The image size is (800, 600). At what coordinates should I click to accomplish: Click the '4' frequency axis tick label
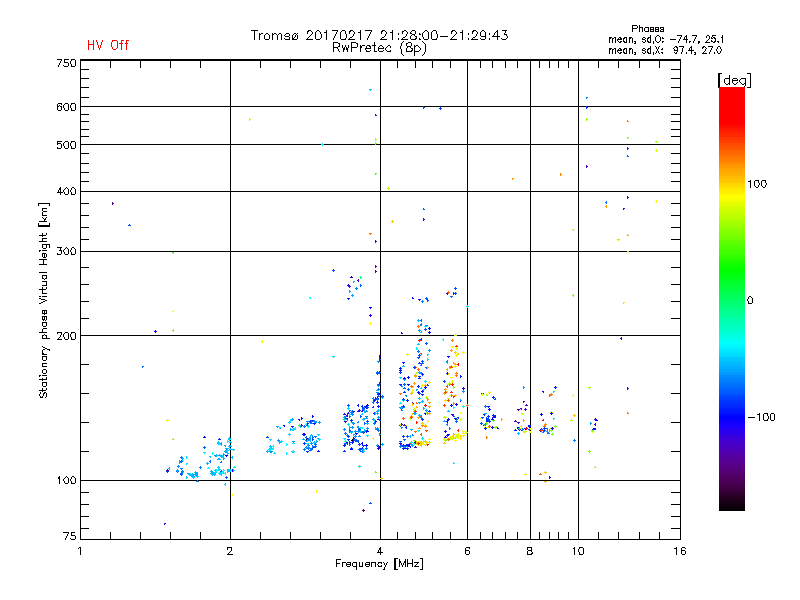click(x=380, y=551)
